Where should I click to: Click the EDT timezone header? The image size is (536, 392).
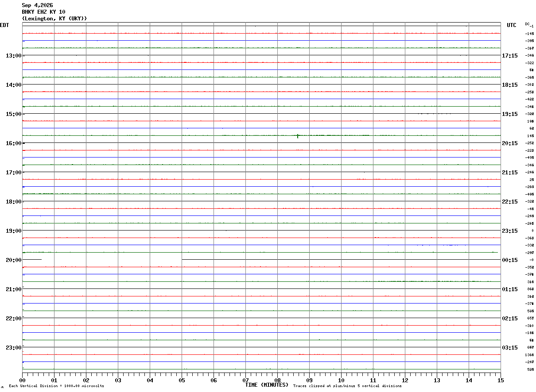point(4,25)
